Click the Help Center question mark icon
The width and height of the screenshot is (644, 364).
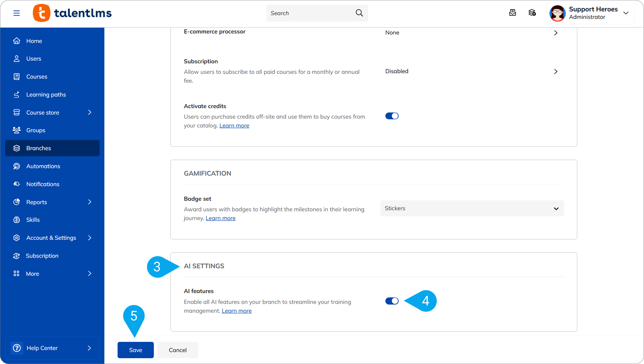point(17,348)
